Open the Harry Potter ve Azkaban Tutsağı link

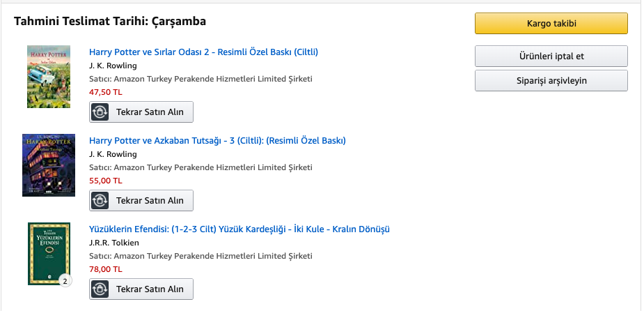pos(217,141)
